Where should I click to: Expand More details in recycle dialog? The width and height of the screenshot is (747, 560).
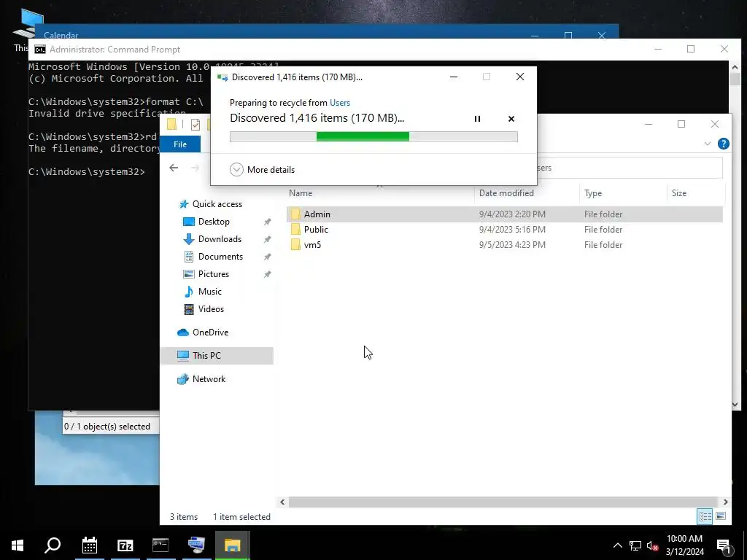coord(262,169)
